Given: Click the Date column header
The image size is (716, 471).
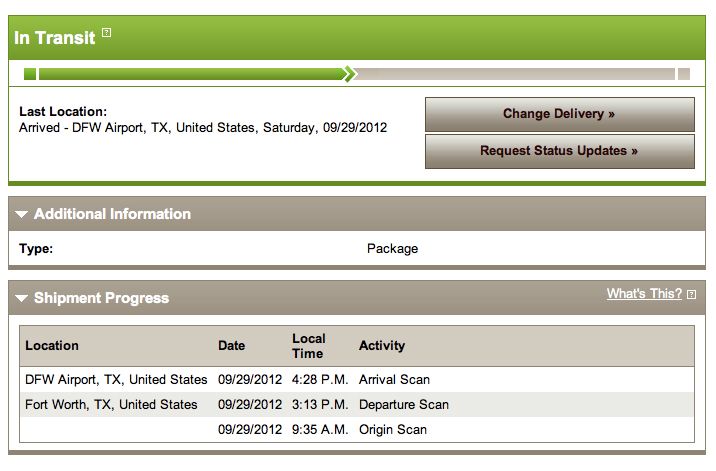Looking at the screenshot, I should pyautogui.click(x=232, y=346).
